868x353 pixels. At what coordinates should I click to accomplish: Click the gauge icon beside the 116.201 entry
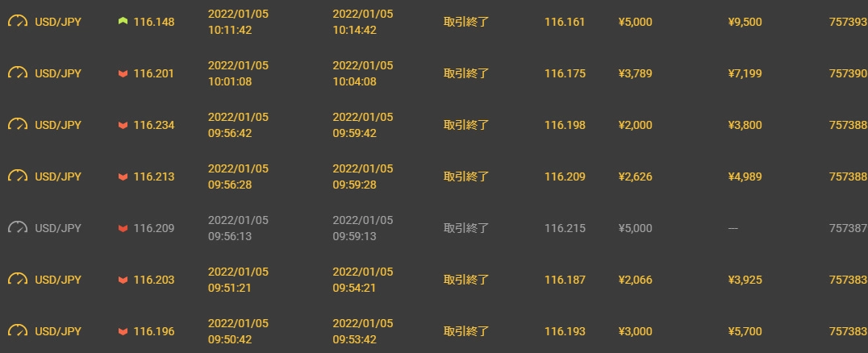pyautogui.click(x=18, y=73)
